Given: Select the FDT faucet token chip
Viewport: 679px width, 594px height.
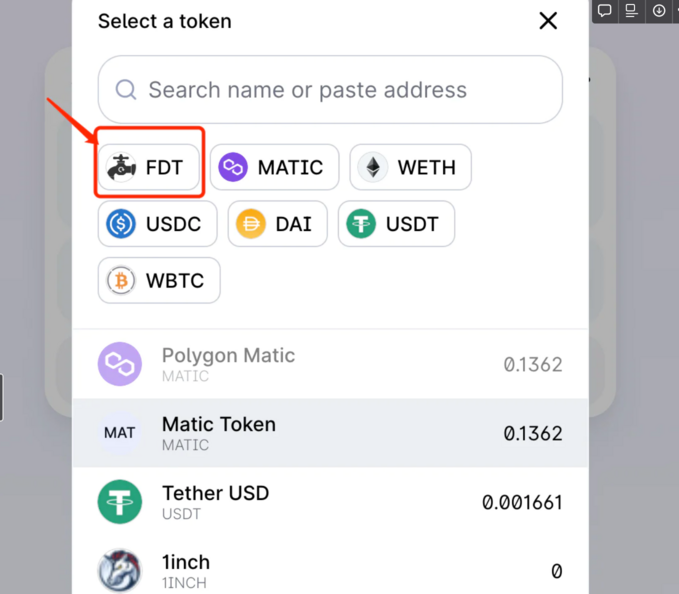Looking at the screenshot, I should coord(148,167).
